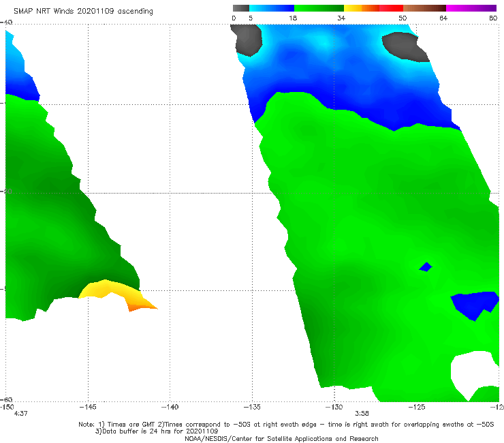Click the green 18-34 segment of the color bar
Viewport: 504px width, 443px height.
(319, 8)
